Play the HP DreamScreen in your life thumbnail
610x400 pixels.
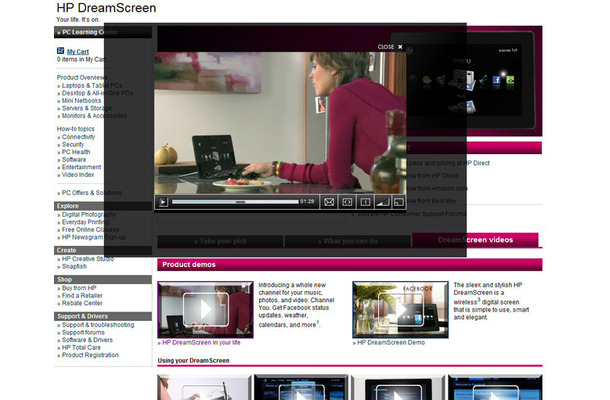[205, 310]
